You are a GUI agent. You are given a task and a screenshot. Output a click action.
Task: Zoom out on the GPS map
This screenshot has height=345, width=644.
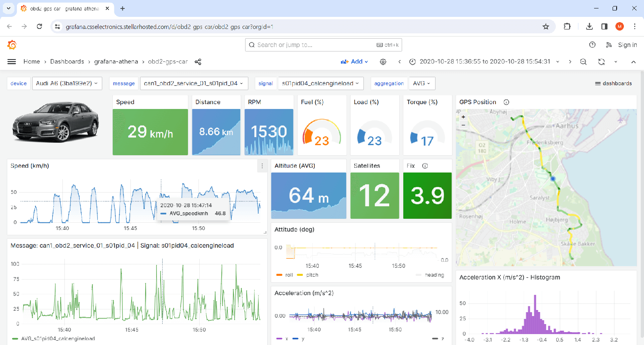coord(463,125)
